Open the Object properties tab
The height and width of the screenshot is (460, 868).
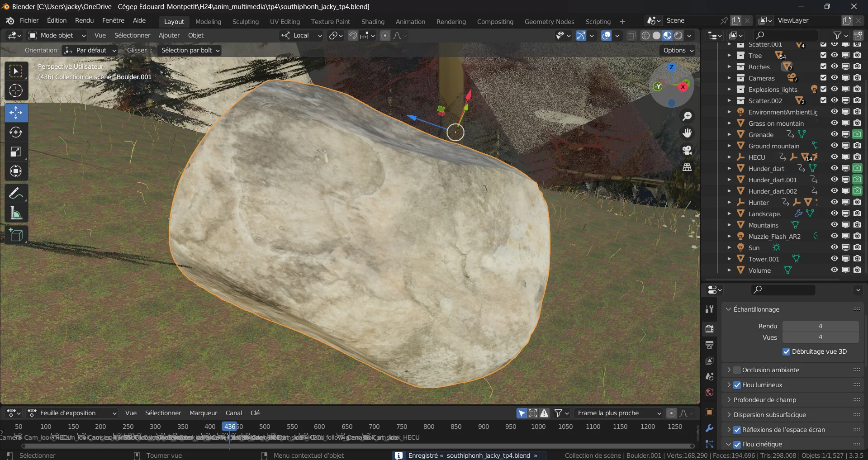[x=709, y=412]
